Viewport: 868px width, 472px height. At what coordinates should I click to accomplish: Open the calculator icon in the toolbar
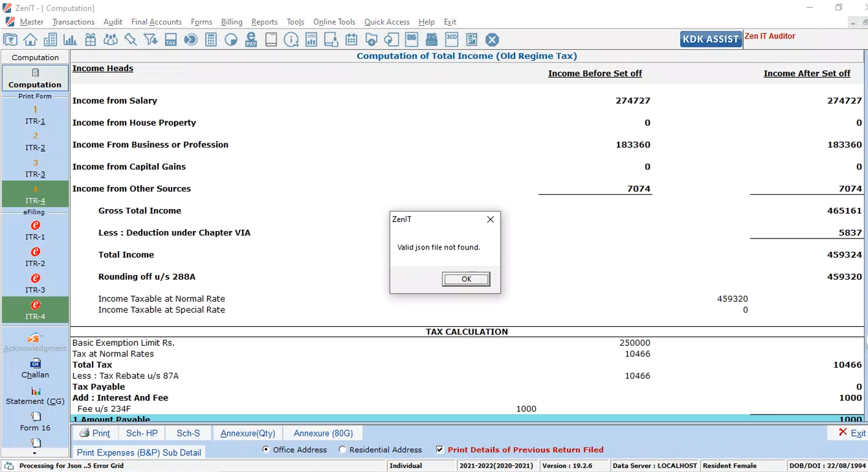(211, 40)
